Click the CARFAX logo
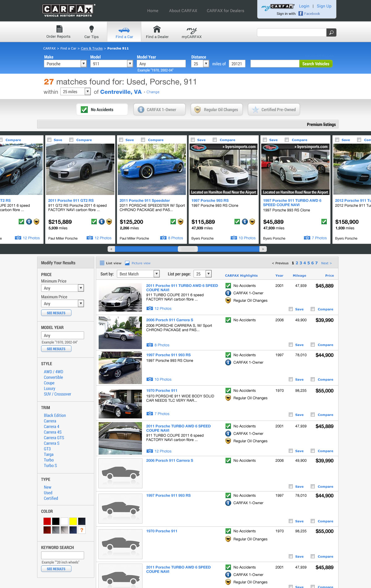Viewport: 371px width, 588px height. coord(68,11)
